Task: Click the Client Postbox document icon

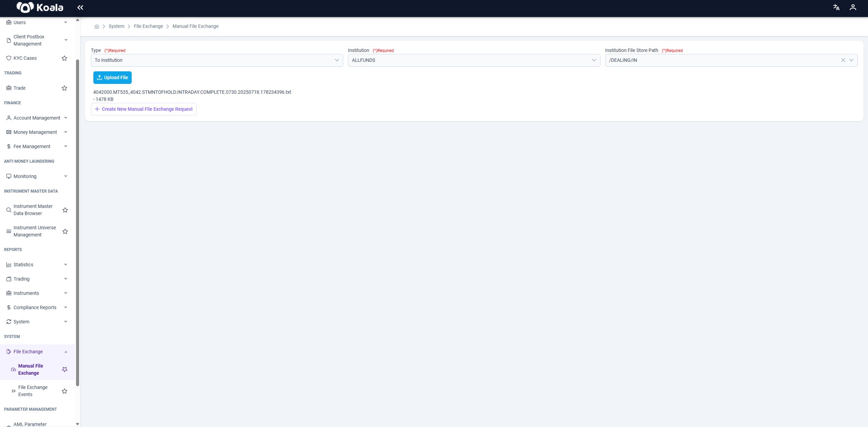Action: click(x=9, y=40)
